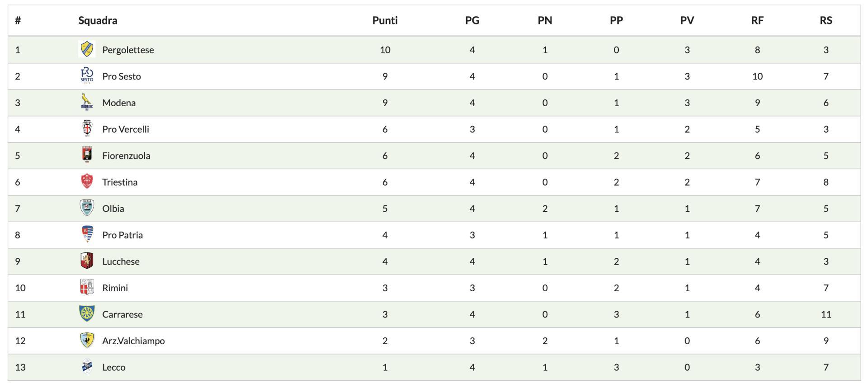Click the Modena team crest icon

[x=87, y=102]
